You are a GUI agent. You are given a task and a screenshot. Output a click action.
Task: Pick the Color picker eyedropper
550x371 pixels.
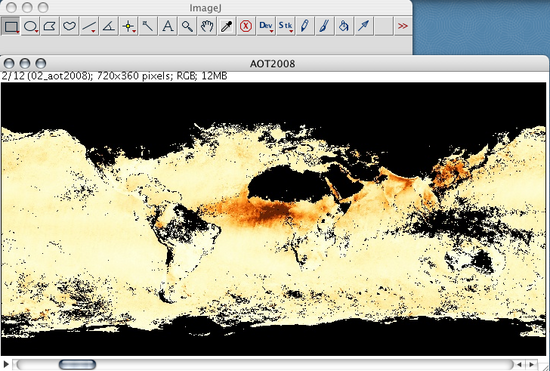227,26
